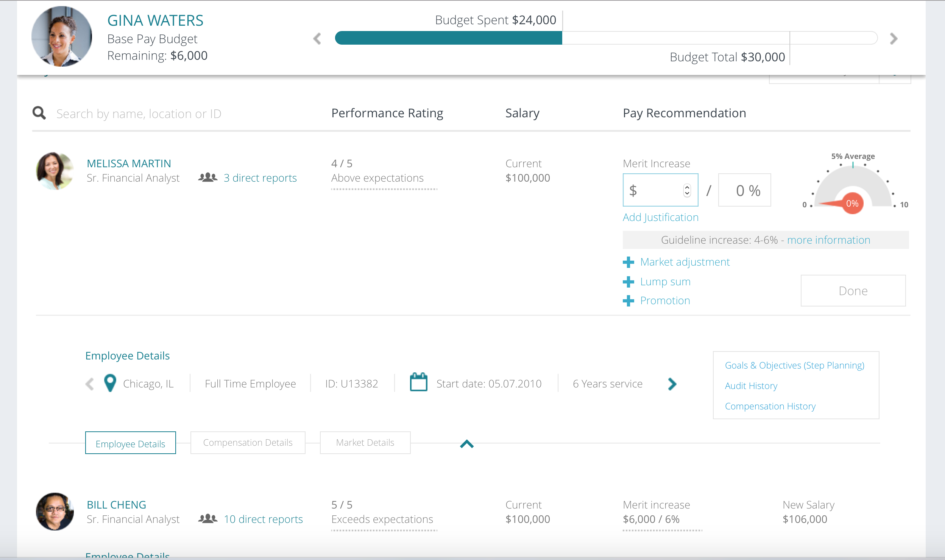Click the 0% gauge indicator on the dial
Image resolution: width=945 pixels, height=560 pixels.
click(x=852, y=204)
